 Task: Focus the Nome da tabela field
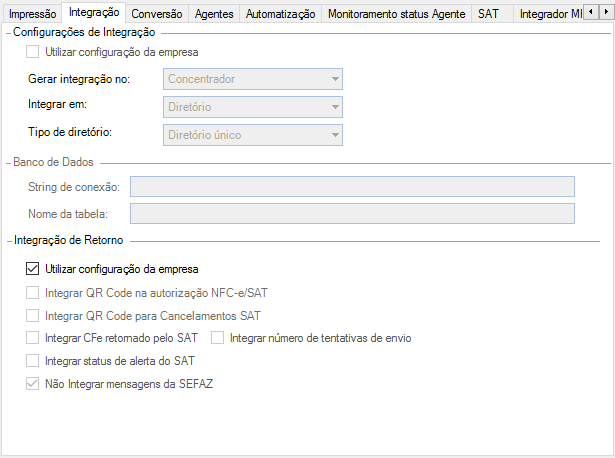pos(353,213)
